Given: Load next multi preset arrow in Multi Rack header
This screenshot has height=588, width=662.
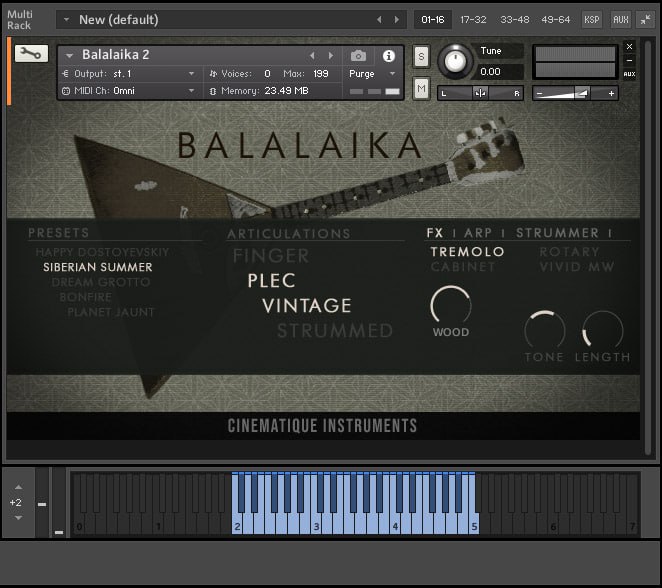Looking at the screenshot, I should (396, 19).
